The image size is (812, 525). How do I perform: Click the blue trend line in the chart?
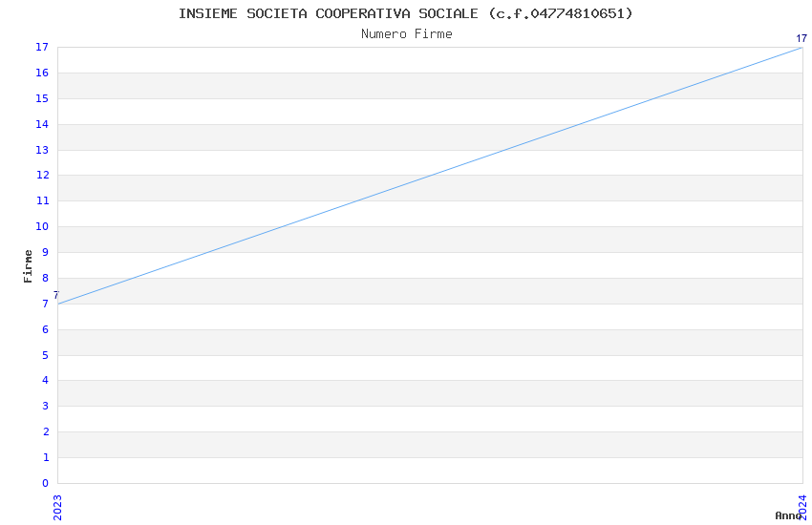(x=430, y=176)
